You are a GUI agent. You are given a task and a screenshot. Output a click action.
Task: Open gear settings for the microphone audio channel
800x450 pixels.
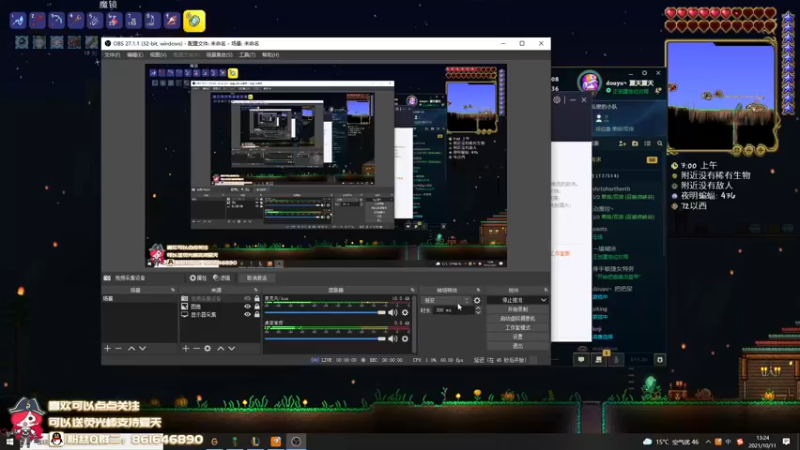tap(405, 312)
